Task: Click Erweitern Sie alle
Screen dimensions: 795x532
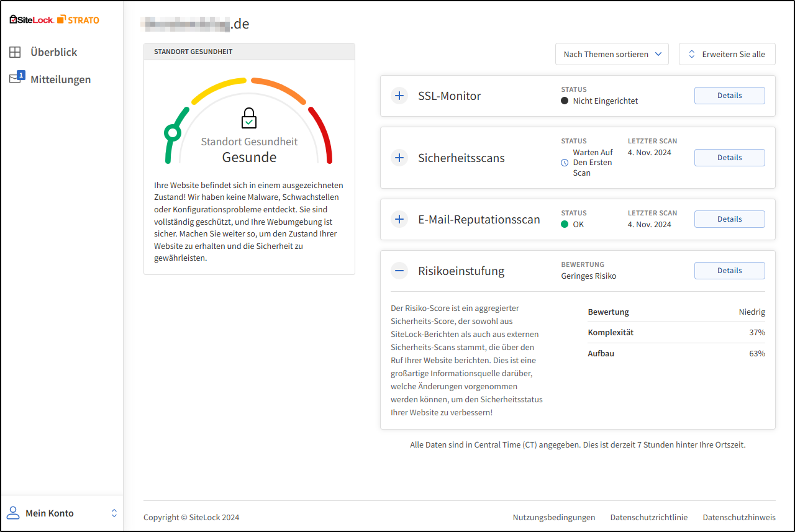Action: tap(727, 54)
